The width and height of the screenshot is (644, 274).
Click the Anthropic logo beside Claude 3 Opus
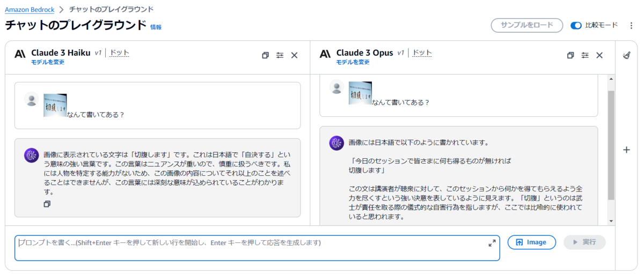[x=325, y=54]
